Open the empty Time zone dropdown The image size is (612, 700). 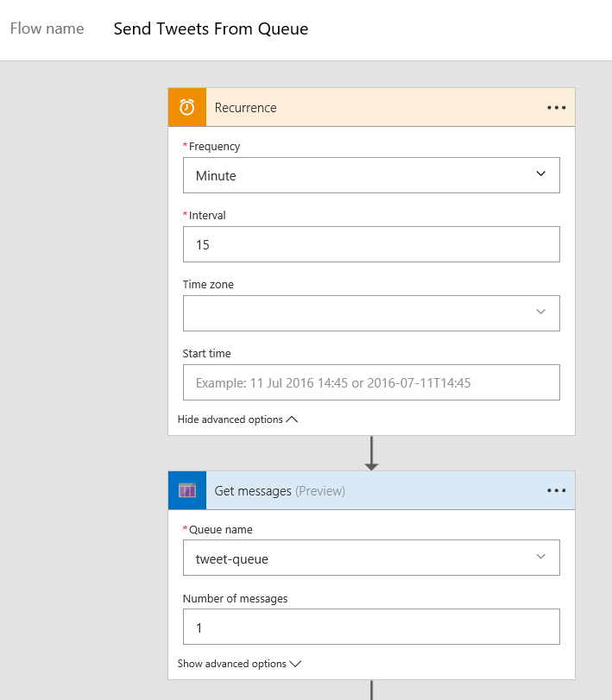(x=371, y=312)
